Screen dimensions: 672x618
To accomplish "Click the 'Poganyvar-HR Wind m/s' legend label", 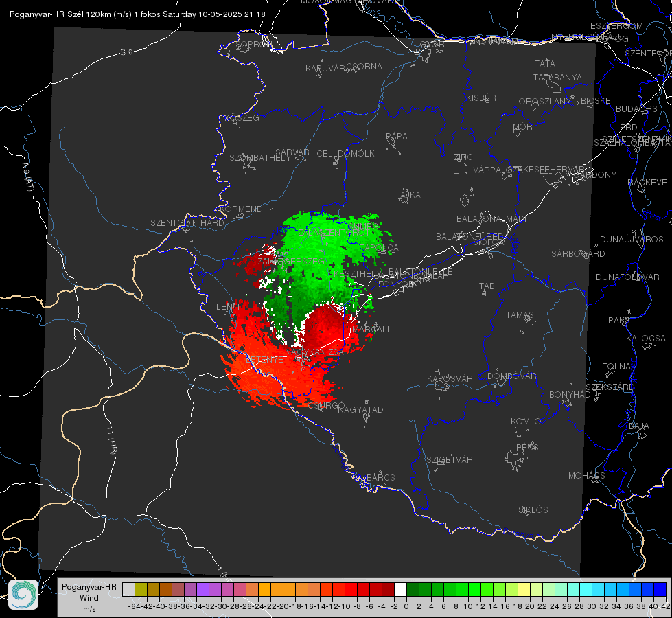I will (x=89, y=598).
